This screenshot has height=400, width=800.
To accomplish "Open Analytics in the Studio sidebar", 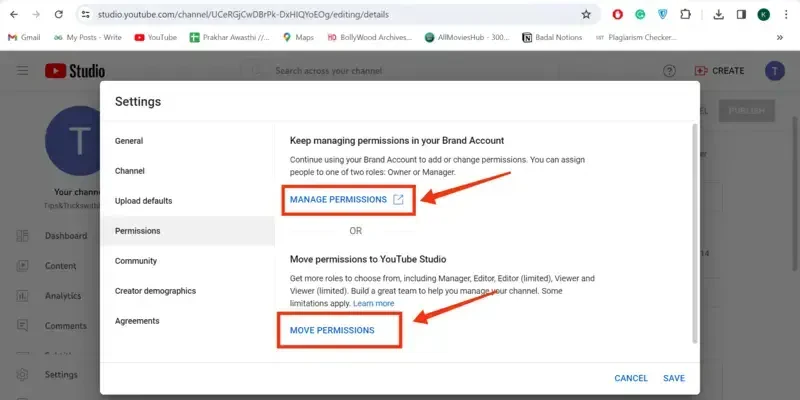I will point(48,296).
